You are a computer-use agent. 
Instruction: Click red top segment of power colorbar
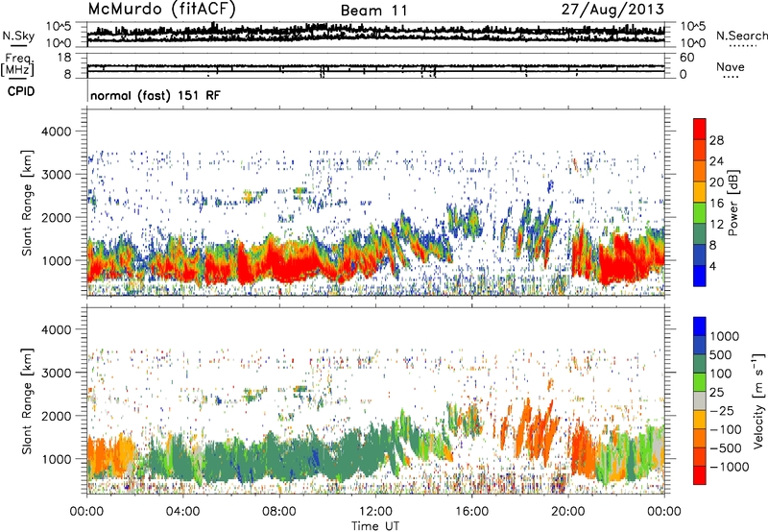point(700,129)
